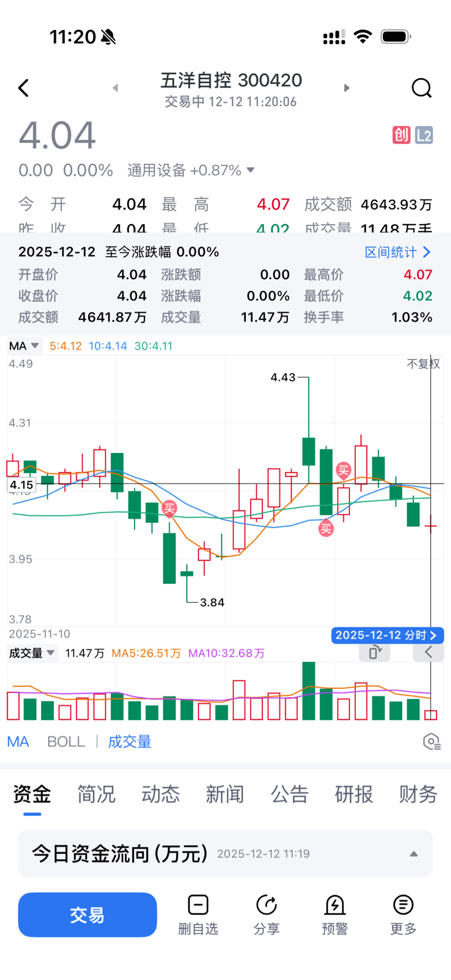This screenshot has width=451, height=980.
Task: Tap the 买 marker beside the tall green candle
Action: pos(343,470)
